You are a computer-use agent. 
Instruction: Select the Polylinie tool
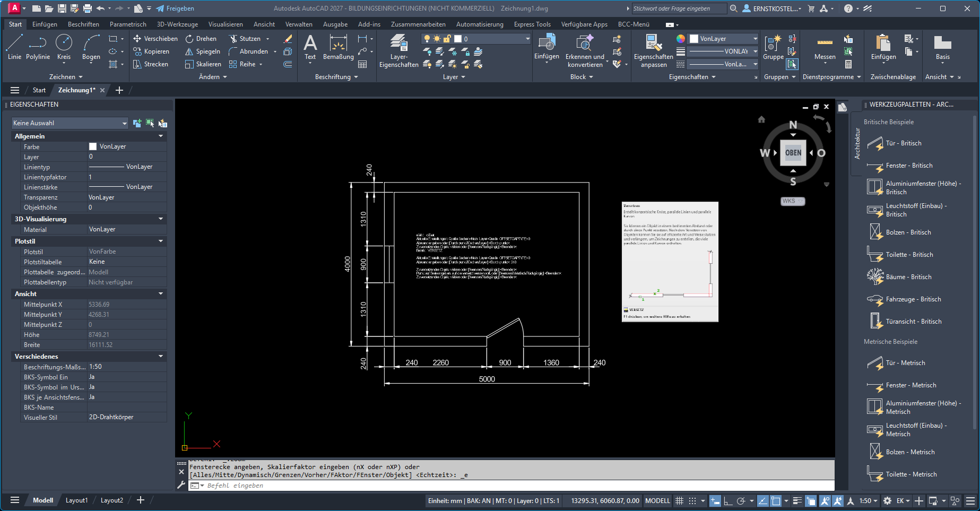(x=38, y=47)
